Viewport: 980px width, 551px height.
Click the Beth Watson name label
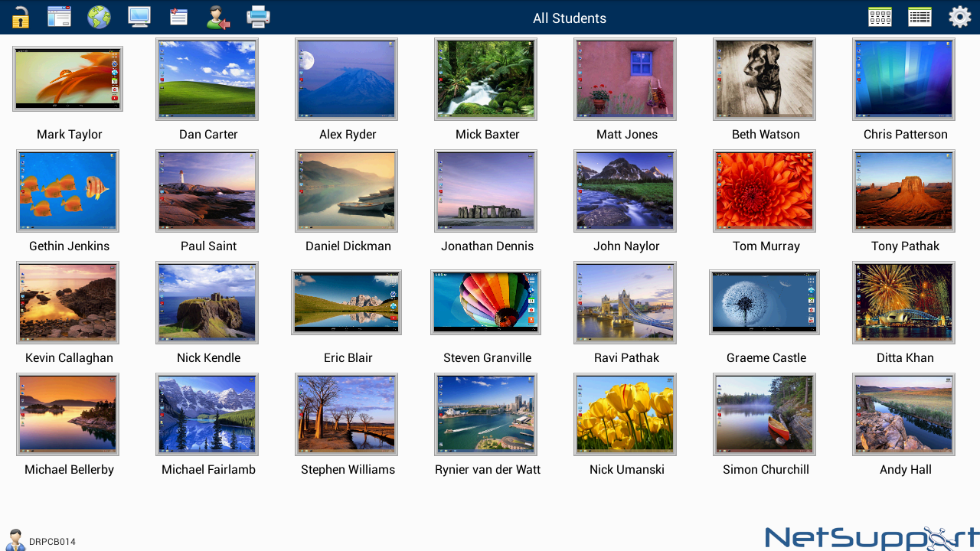[766, 135]
